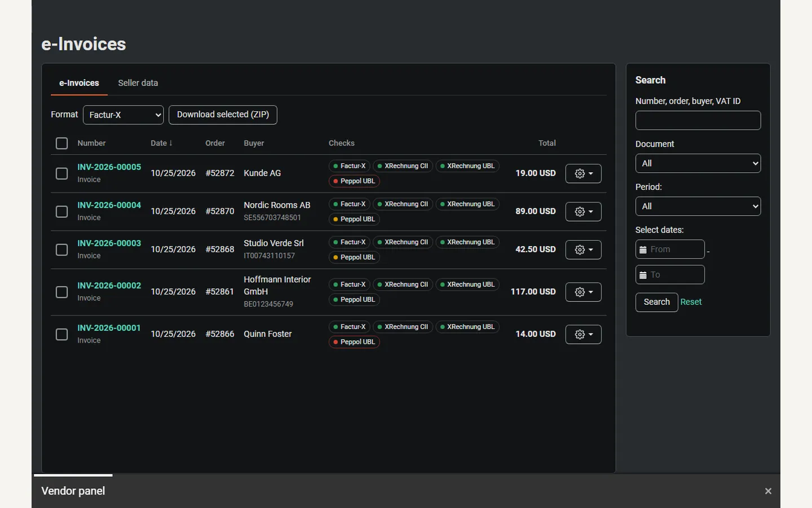Screen dimensions: 812x508
Task: Click Download selected (ZIP) button
Action: coord(223,115)
